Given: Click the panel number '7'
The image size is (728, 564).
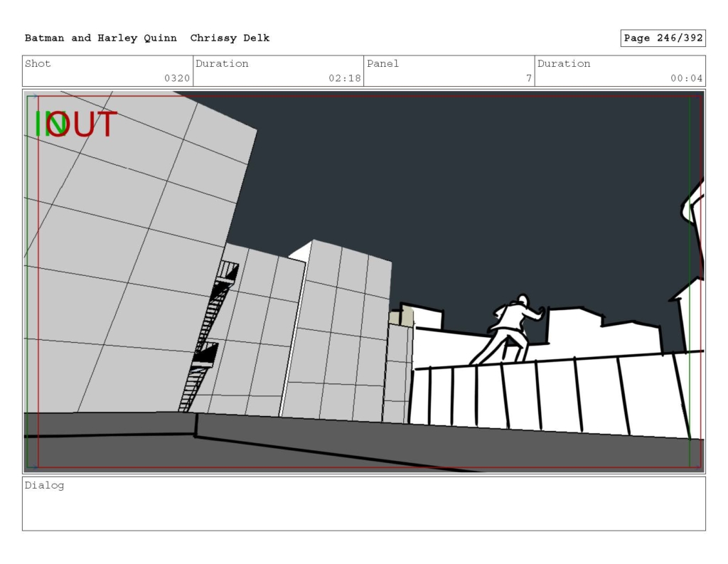Looking at the screenshot, I should [529, 78].
